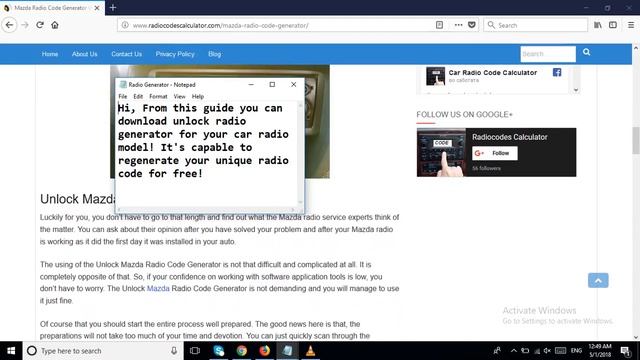The image size is (640, 360).
Task: Focus the Firefox search box
Action: pyautogui.click(x=536, y=25)
